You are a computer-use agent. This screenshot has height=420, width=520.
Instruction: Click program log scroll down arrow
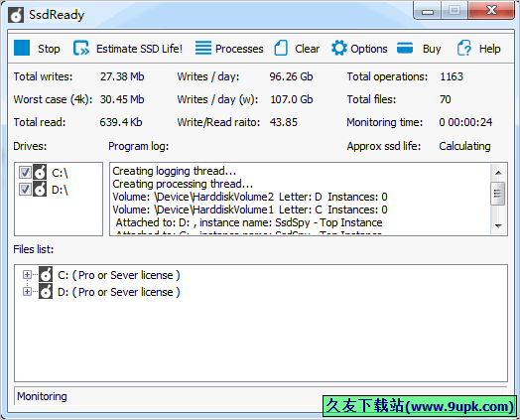(x=498, y=225)
